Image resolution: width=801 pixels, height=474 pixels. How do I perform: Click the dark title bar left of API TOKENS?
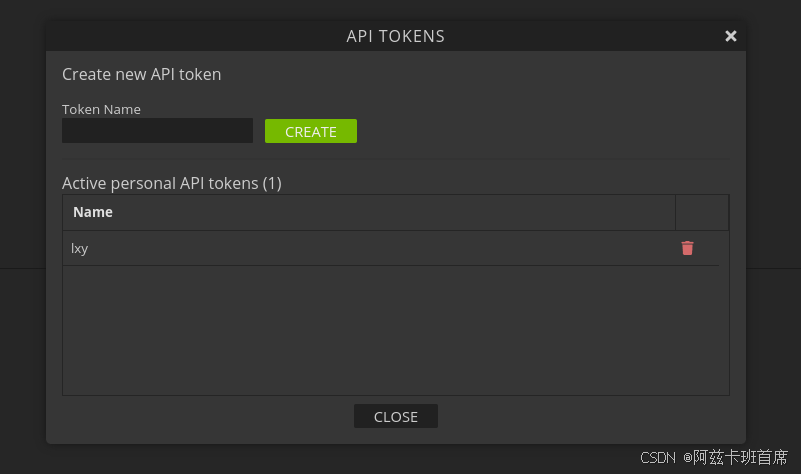(180, 36)
